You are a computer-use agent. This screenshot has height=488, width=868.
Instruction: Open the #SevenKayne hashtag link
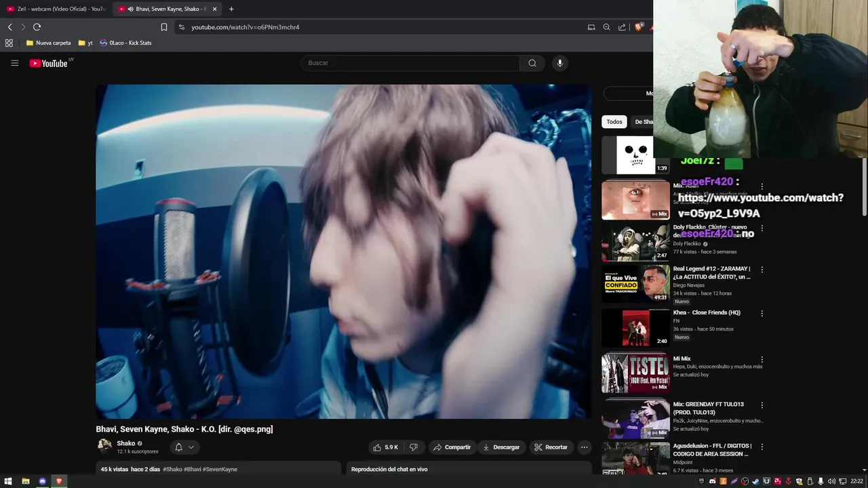tap(220, 469)
